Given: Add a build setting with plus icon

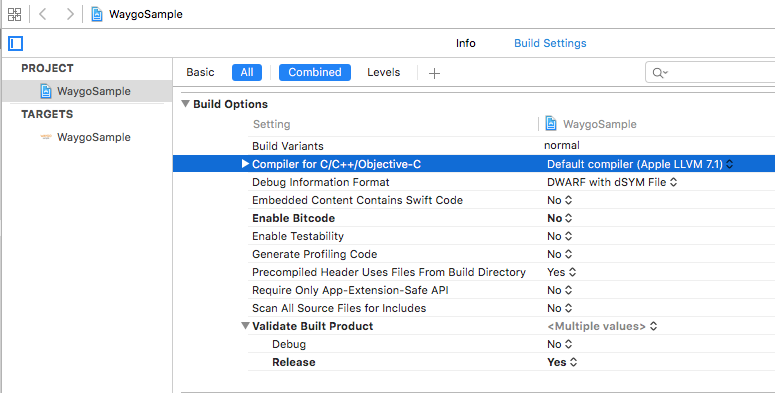Looking at the screenshot, I should (x=434, y=73).
